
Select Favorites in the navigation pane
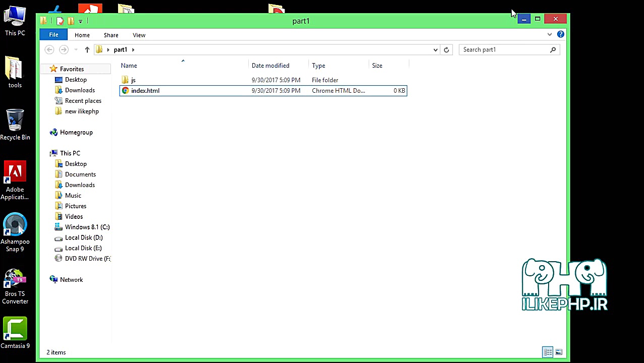click(x=72, y=69)
